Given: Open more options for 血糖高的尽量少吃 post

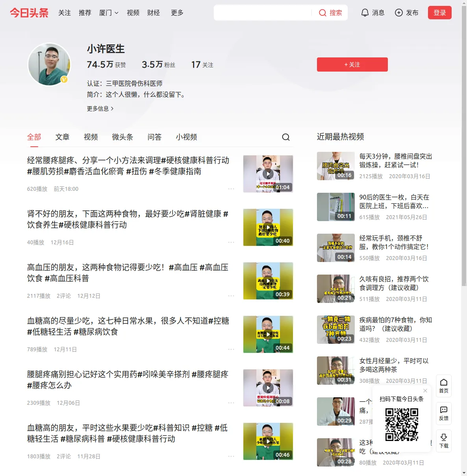Looking at the screenshot, I should pyautogui.click(x=231, y=349).
